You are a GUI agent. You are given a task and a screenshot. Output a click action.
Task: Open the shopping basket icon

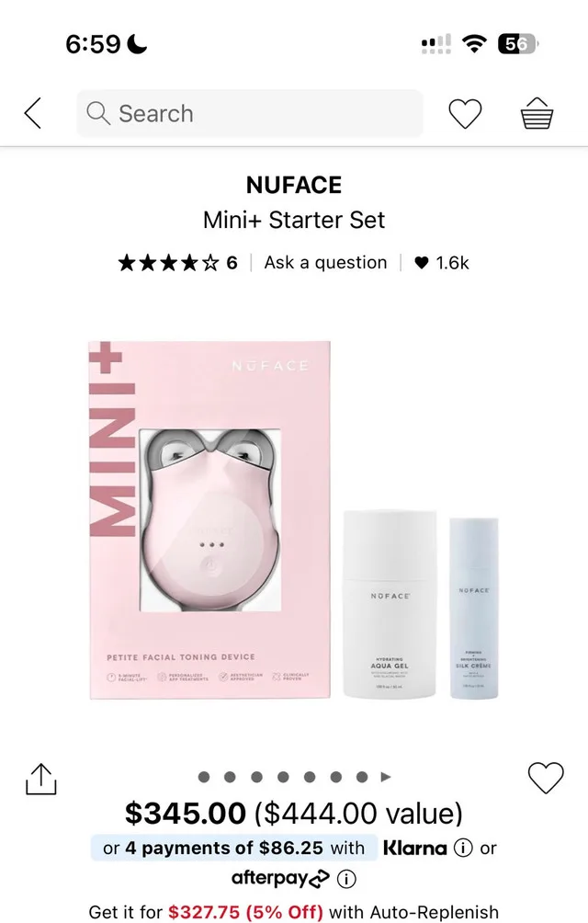point(537,113)
